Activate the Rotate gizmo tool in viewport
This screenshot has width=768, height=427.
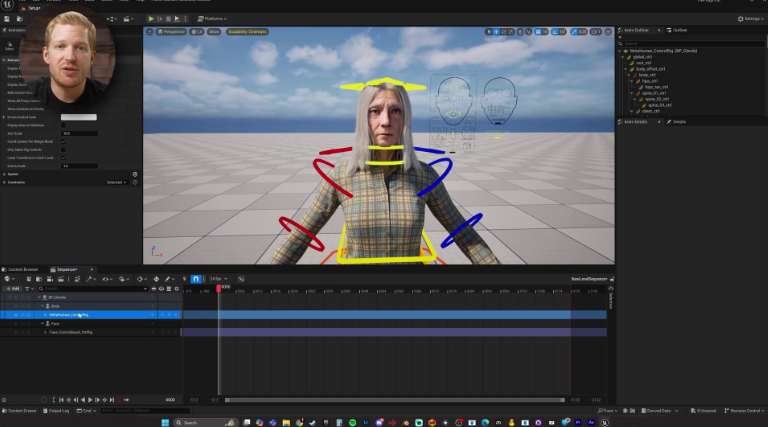504,32
